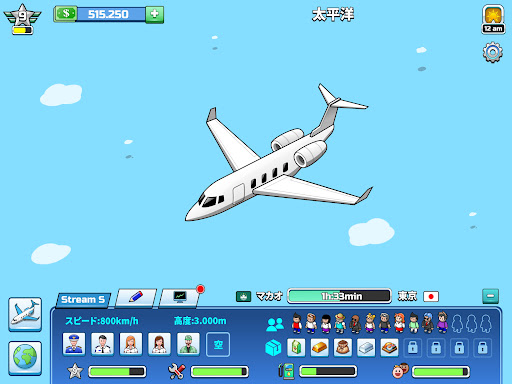Click the スピード:800km/h readout
Viewport: 512px width, 384px height.
[102, 321]
